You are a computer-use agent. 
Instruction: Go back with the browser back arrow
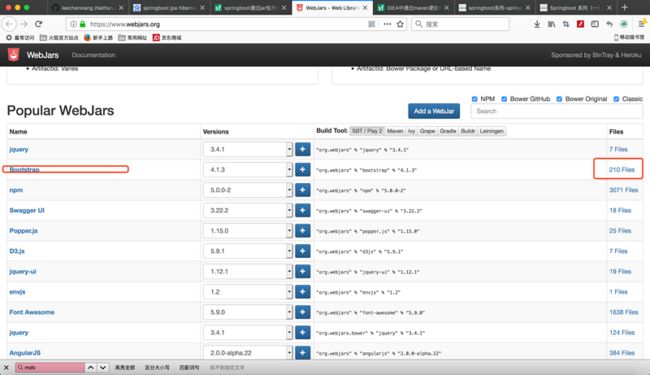click(x=10, y=24)
